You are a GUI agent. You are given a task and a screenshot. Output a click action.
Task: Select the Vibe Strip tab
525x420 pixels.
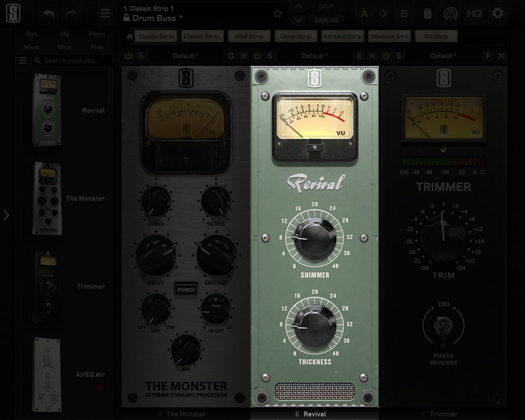[x=249, y=37]
